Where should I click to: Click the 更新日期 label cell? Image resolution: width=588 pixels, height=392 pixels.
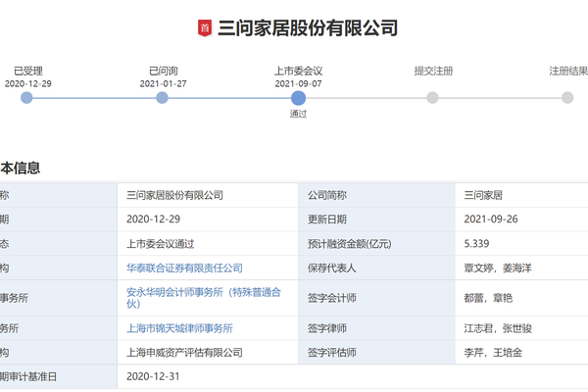tap(377, 220)
